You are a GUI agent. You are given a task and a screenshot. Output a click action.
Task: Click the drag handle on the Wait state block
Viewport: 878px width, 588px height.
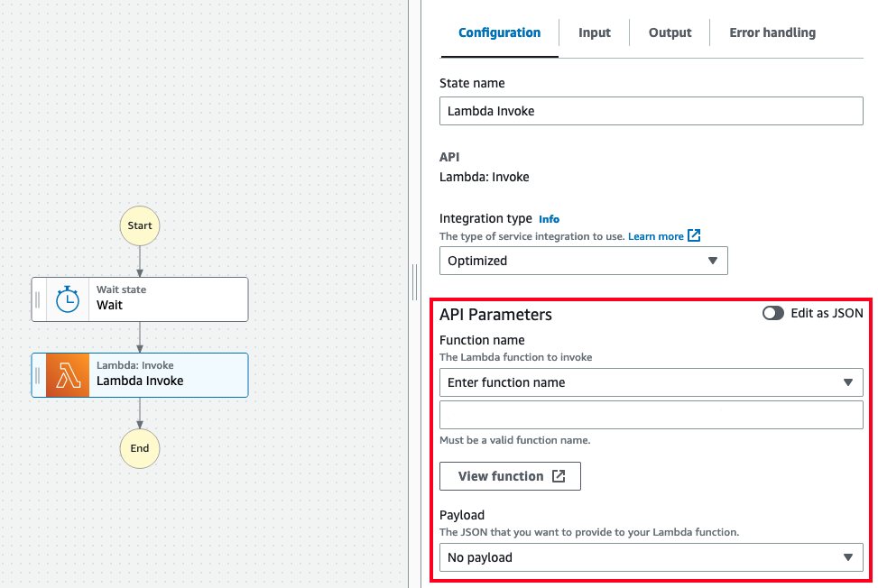point(36,299)
